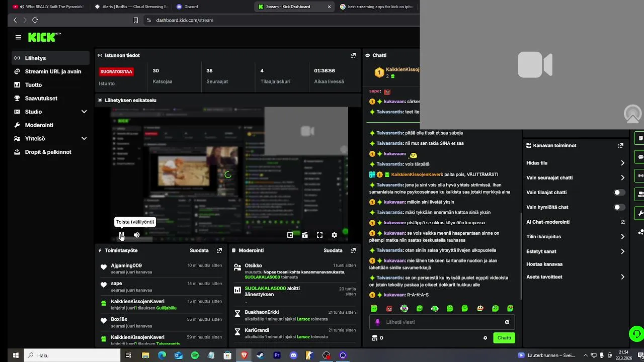The width and height of the screenshot is (644, 362).
Task: Pop out the Toimintasyöte panel
Action: pyautogui.click(x=219, y=250)
